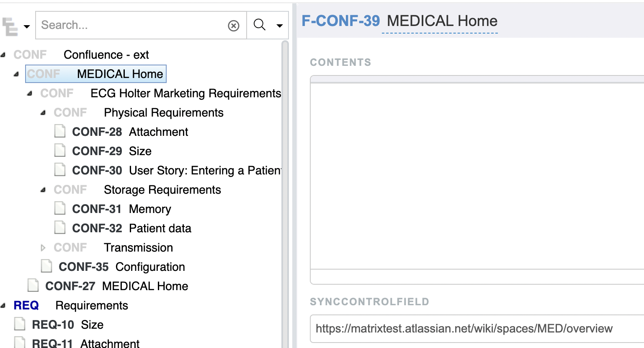
Task: Click the SYNCCONTROLFIELD URL input
Action: pyautogui.click(x=477, y=329)
